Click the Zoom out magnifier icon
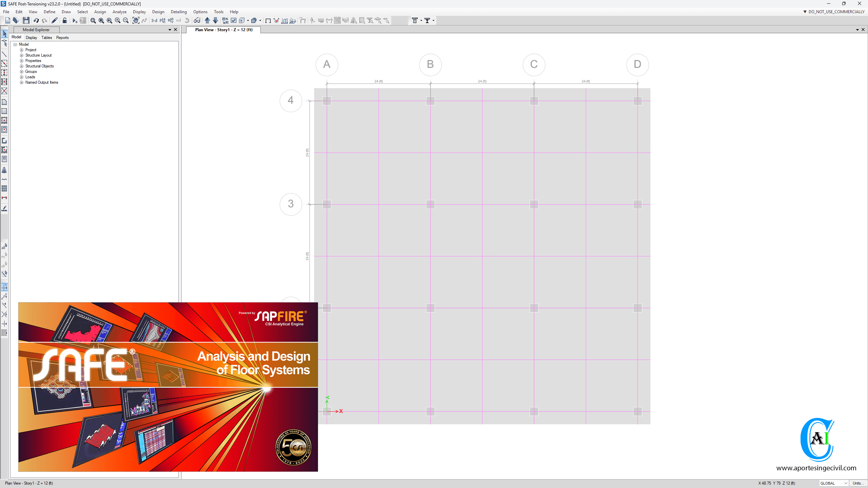 (126, 21)
